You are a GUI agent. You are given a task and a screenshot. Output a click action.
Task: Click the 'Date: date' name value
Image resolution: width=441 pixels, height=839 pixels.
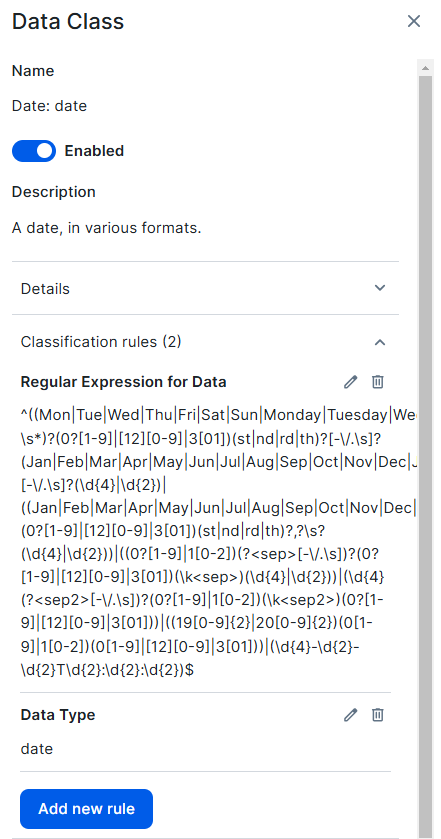point(49,106)
